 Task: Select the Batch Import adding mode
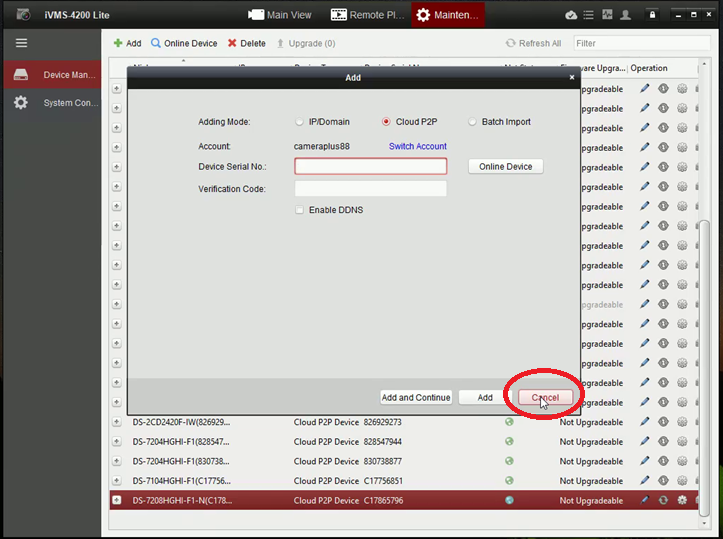[473, 122]
